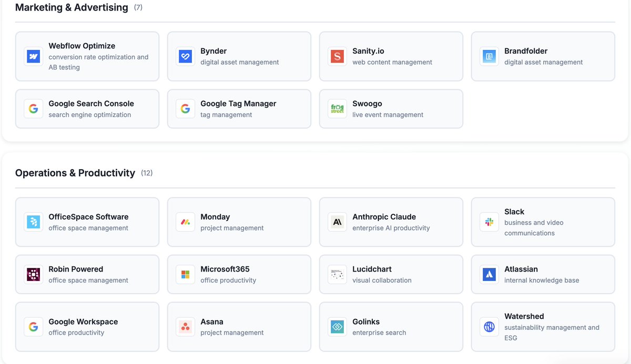
Task: Open the Webflow Optimize card title
Action: (x=82, y=46)
